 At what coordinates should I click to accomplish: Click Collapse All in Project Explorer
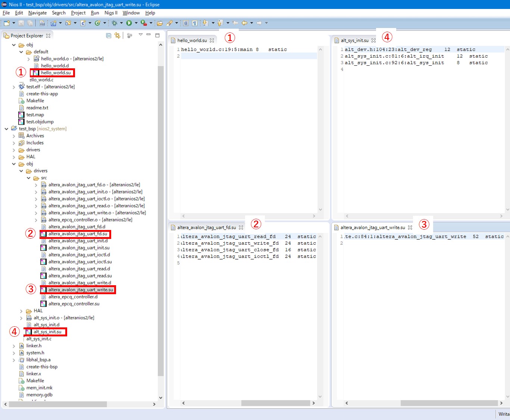coord(109,35)
